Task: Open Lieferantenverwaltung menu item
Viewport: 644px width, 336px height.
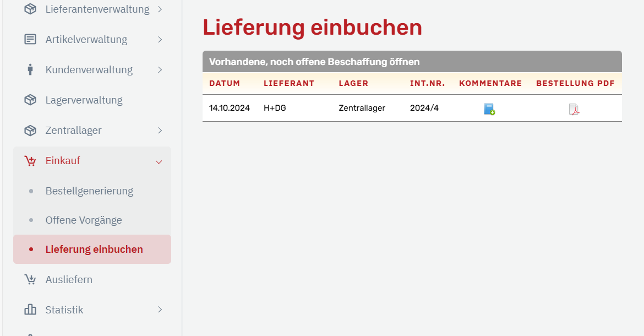Action: coord(97,9)
